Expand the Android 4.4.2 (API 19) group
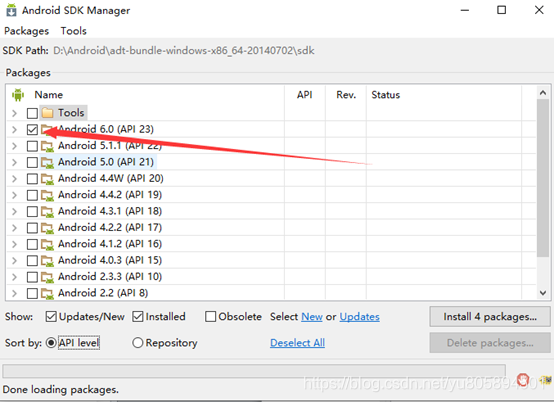 14,195
